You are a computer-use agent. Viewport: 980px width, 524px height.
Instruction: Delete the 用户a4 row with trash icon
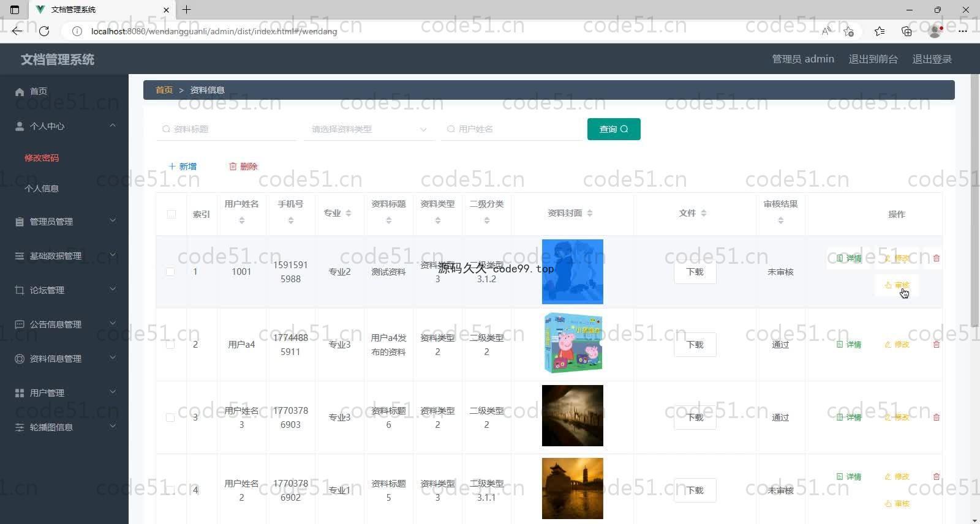[936, 345]
